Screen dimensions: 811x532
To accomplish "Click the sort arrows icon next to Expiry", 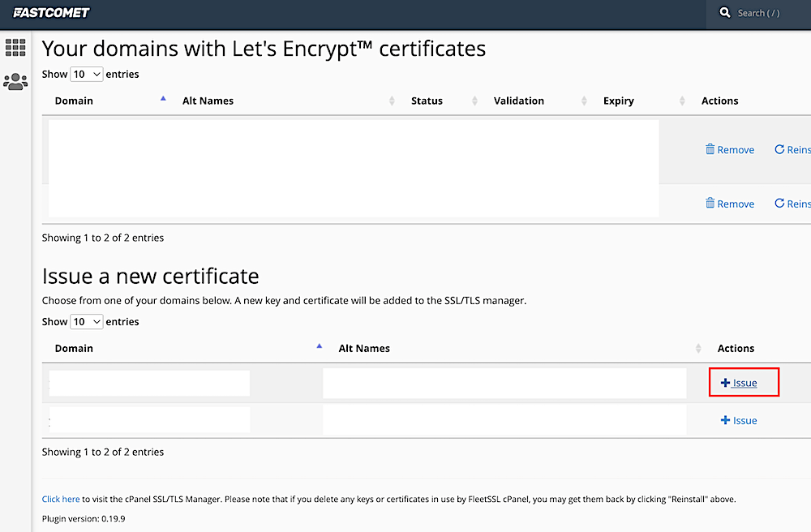I will 682,101.
